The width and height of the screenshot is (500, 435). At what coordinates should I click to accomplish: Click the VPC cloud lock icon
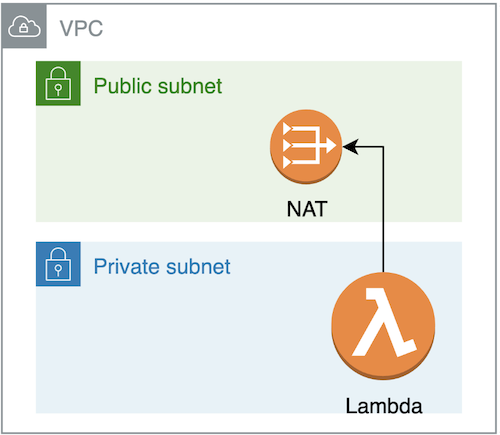[x=24, y=26]
